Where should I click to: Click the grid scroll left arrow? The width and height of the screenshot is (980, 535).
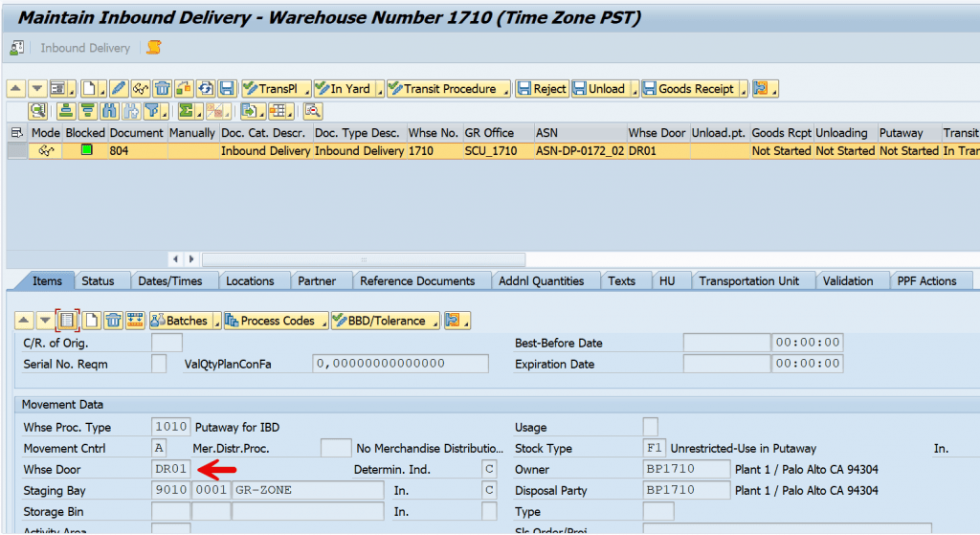coord(175,258)
